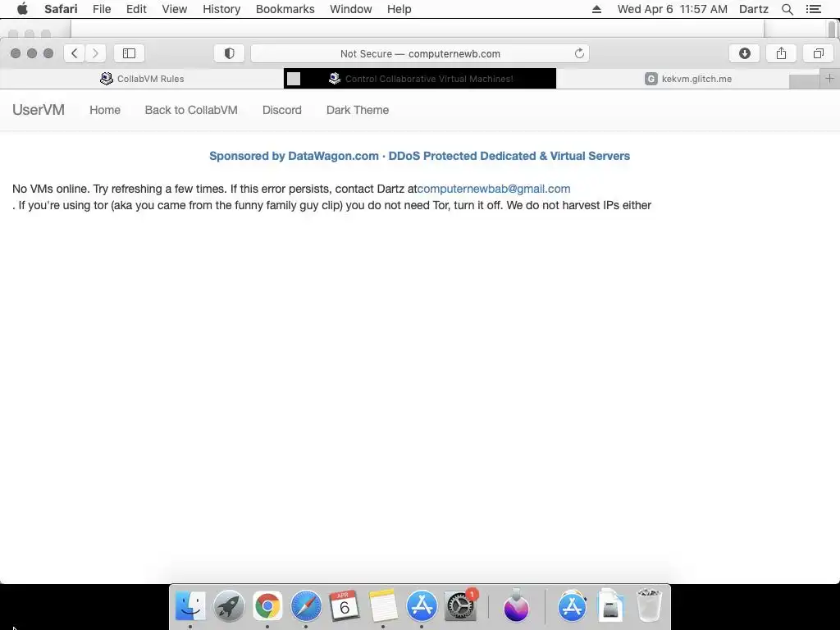
Task: Click the computernewbab@gmail.com email link
Action: click(x=493, y=189)
